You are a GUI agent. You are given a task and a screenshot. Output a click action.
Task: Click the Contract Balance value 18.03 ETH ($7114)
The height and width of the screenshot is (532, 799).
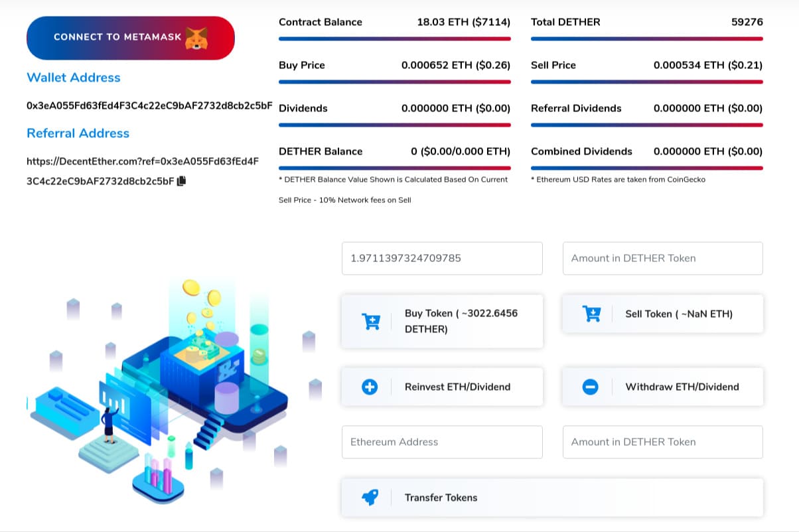464,22
